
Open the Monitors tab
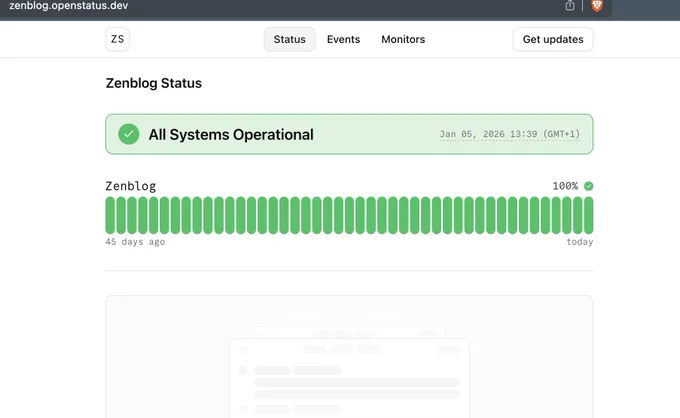tap(403, 39)
